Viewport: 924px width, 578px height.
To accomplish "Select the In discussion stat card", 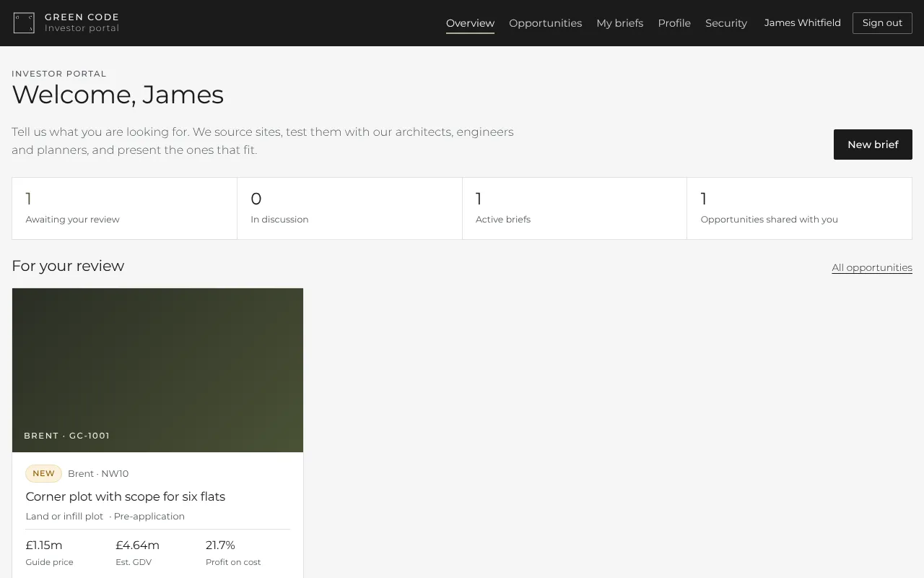I will coord(349,208).
